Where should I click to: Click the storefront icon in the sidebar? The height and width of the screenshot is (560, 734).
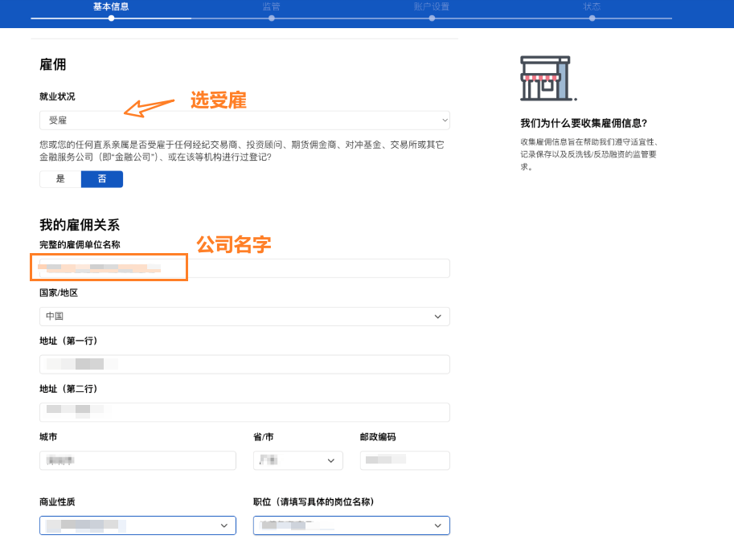click(545, 78)
